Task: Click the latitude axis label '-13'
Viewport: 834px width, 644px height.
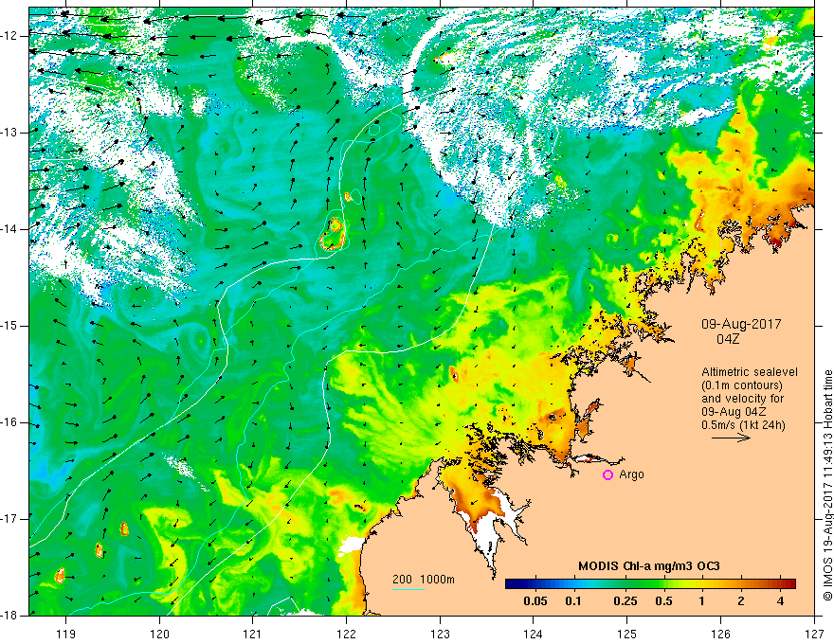Action: [x=9, y=133]
